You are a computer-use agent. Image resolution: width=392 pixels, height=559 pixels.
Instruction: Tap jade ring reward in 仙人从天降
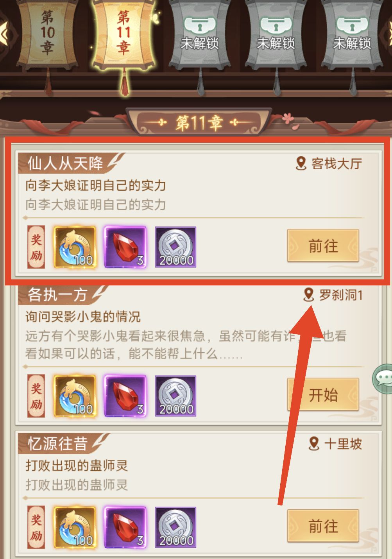coord(75,247)
